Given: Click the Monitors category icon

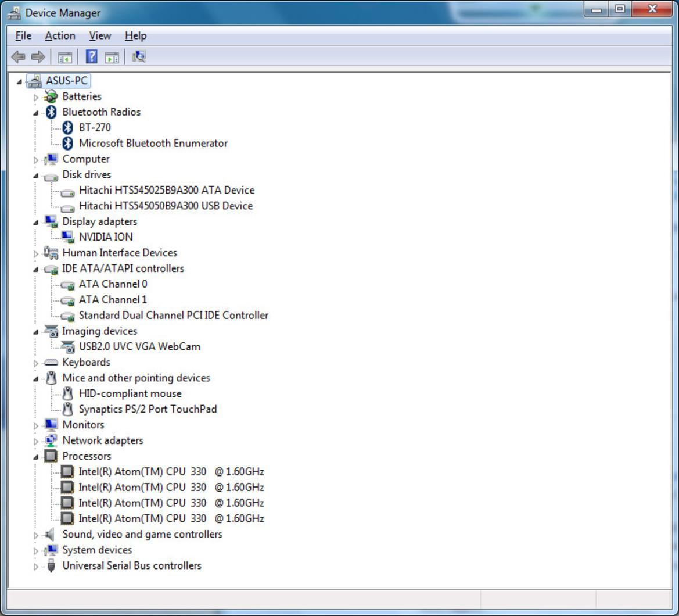Looking at the screenshot, I should click(51, 425).
